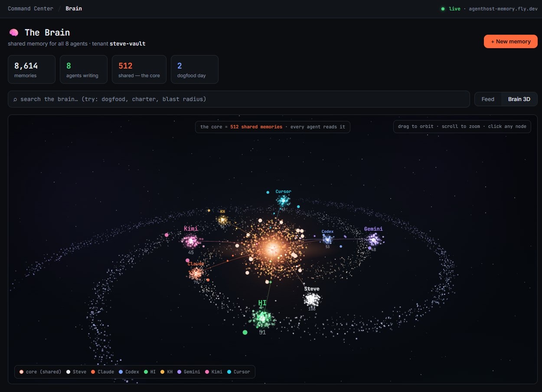This screenshot has height=392, width=542.
Task: Click the KH legend entry
Action: click(167, 372)
